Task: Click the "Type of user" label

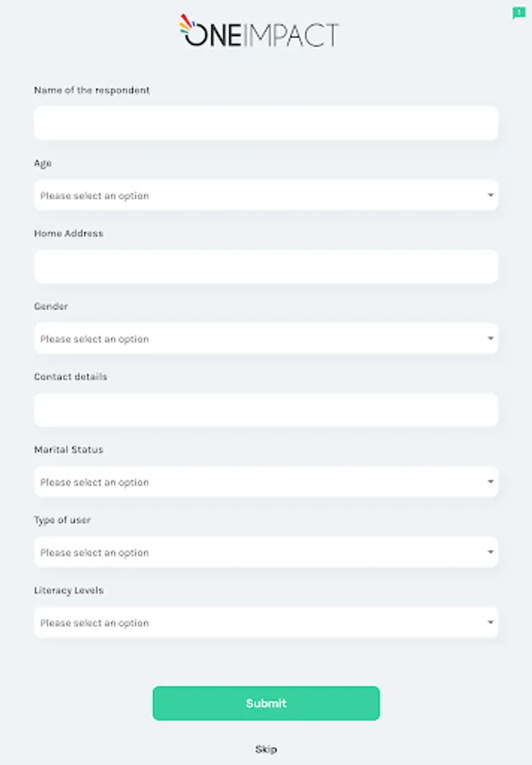Action: (63, 520)
